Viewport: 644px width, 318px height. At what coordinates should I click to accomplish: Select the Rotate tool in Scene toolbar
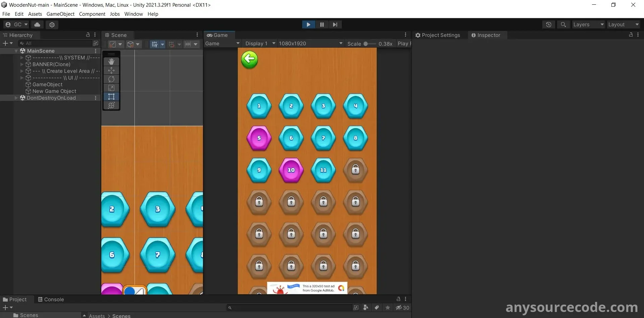(x=111, y=79)
